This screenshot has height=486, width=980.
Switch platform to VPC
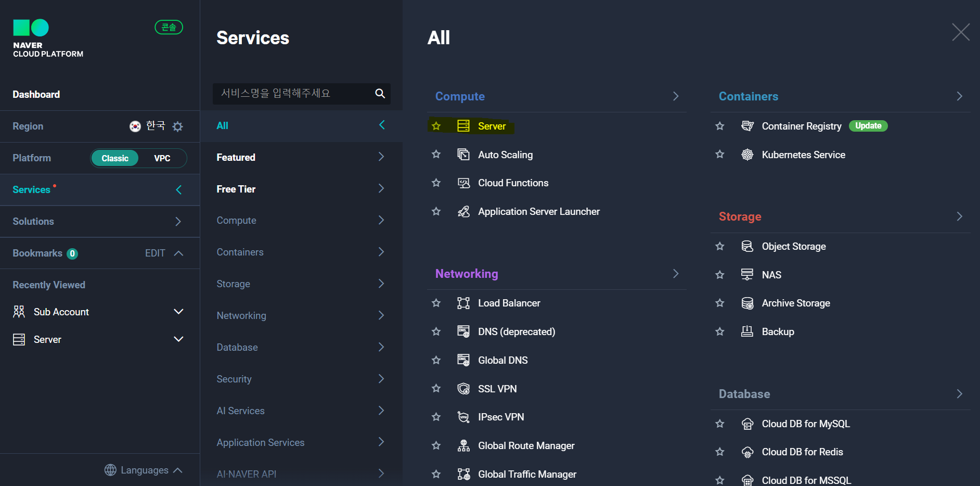pos(162,158)
